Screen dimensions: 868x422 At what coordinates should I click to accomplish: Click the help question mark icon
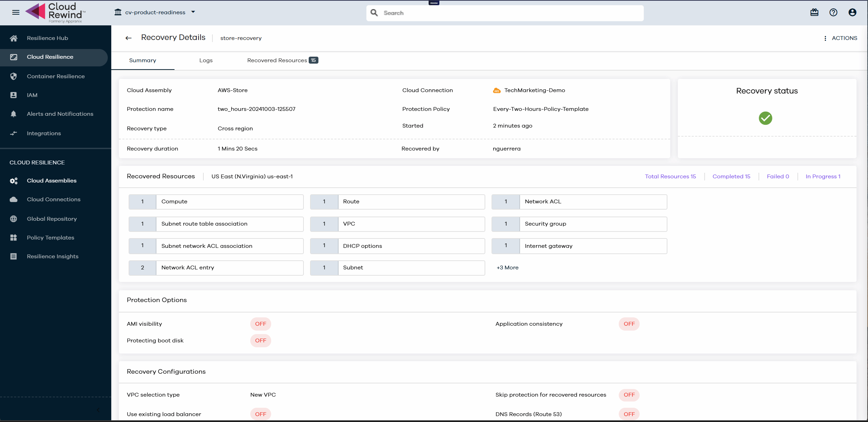[833, 13]
